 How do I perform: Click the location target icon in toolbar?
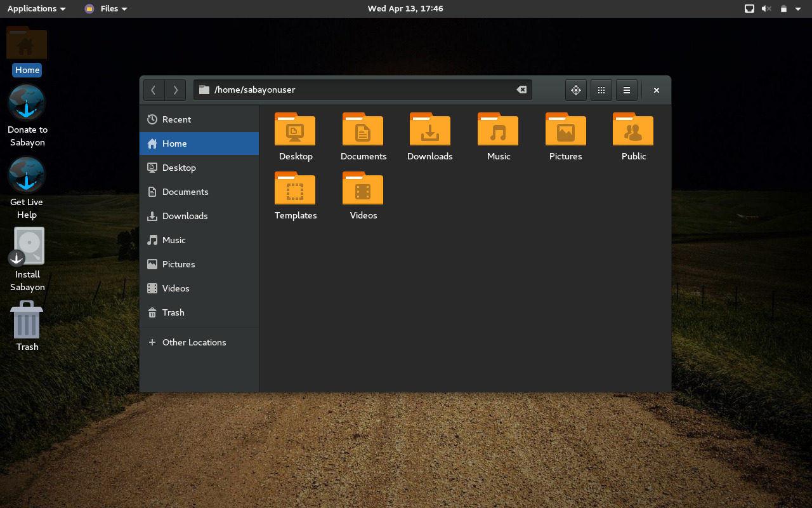(576, 90)
